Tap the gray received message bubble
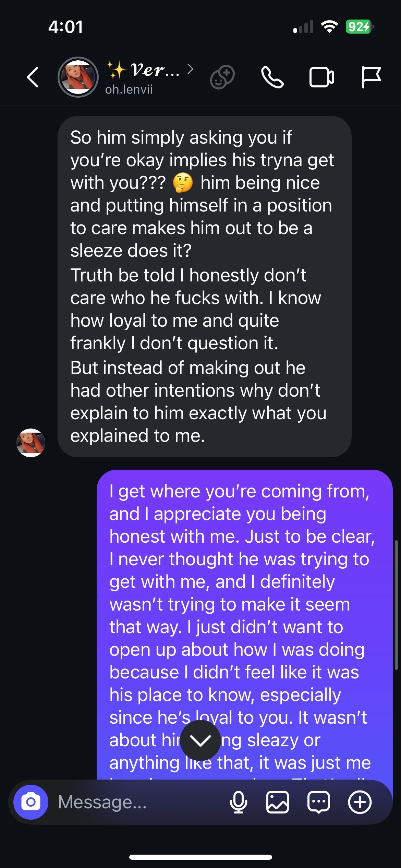The image size is (401, 868). click(x=204, y=286)
